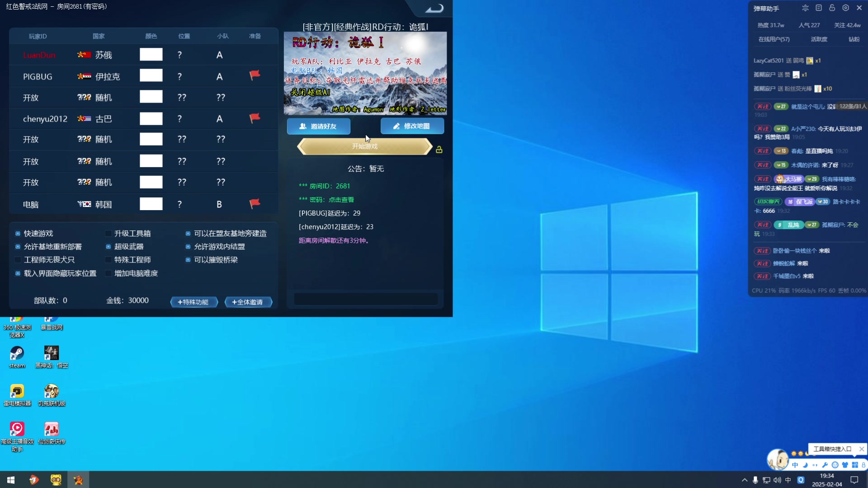Switch to the 在线用户(57) tab
868x488 pixels.
[x=774, y=39]
